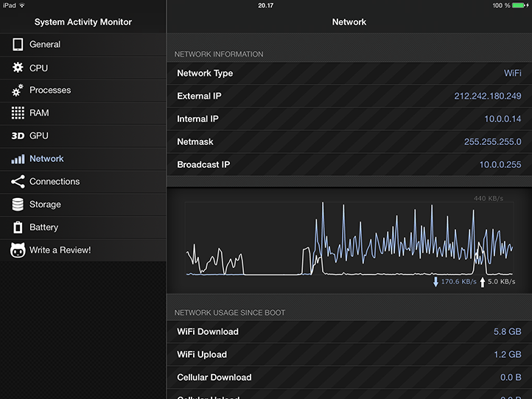Open the Connections menu item label
532x399 pixels.
(x=55, y=182)
